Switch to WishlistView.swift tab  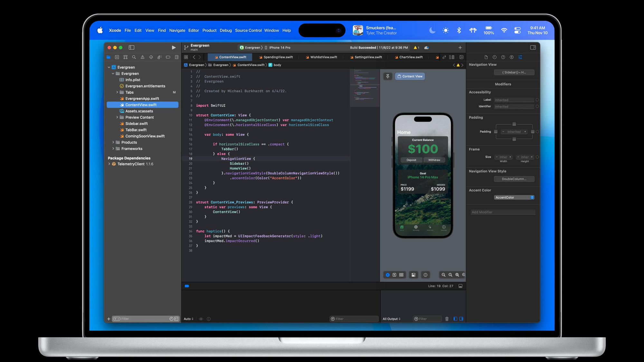pos(321,57)
